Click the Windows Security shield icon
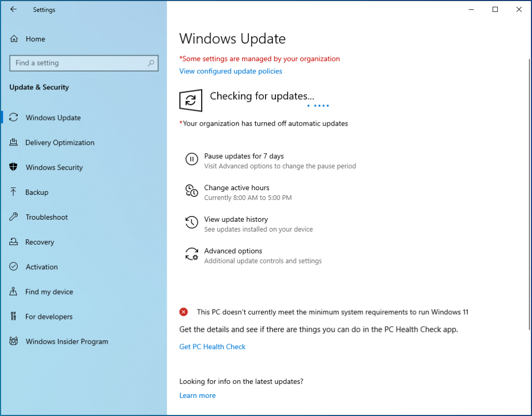 point(14,167)
